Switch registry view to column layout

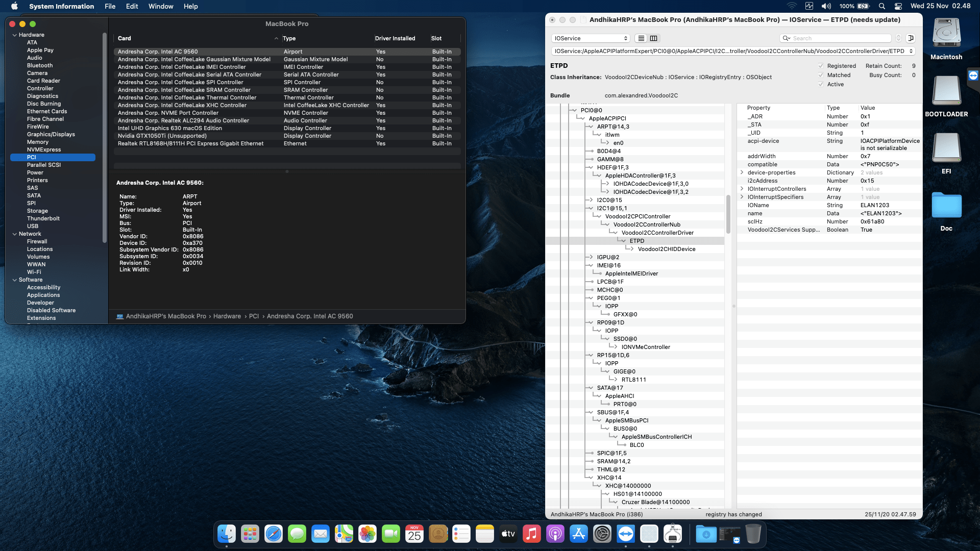coord(653,38)
